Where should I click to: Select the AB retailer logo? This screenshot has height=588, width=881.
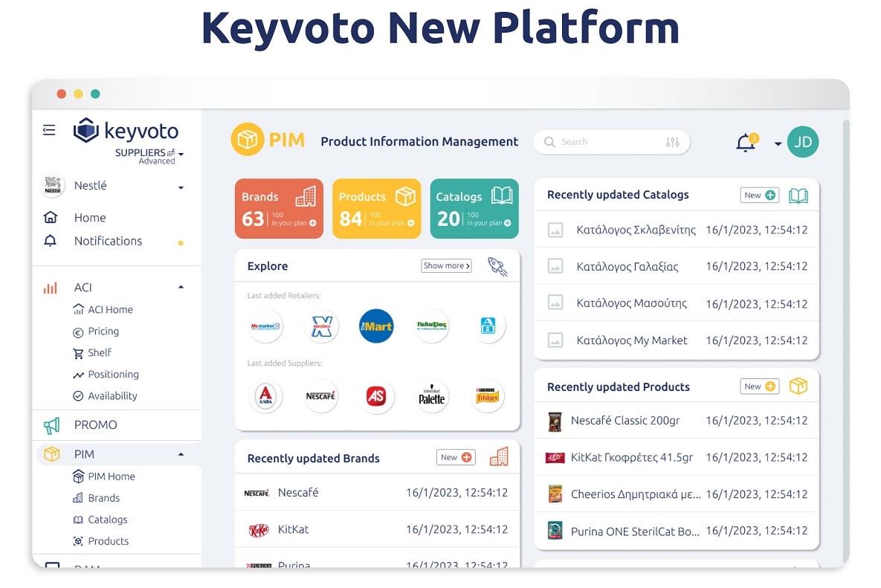click(488, 326)
